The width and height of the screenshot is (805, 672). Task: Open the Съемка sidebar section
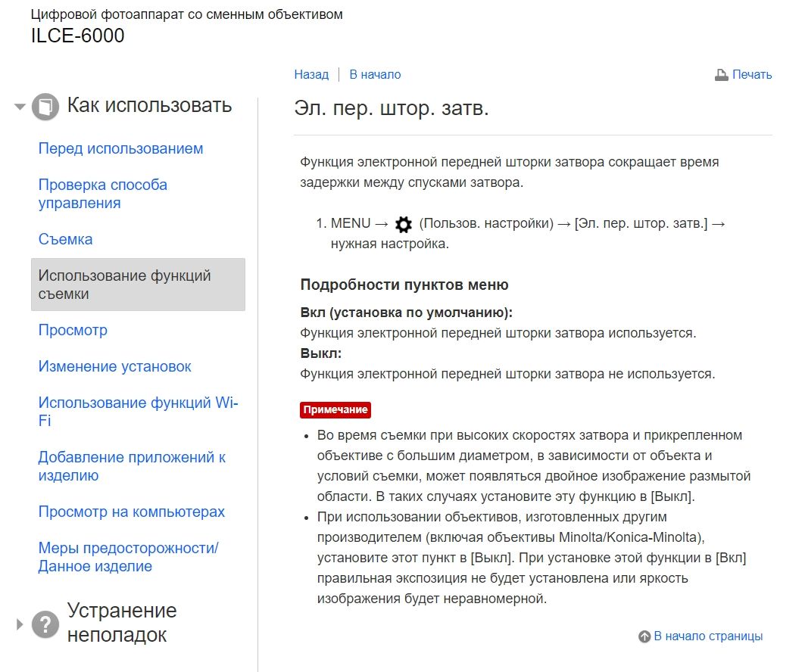click(x=65, y=239)
